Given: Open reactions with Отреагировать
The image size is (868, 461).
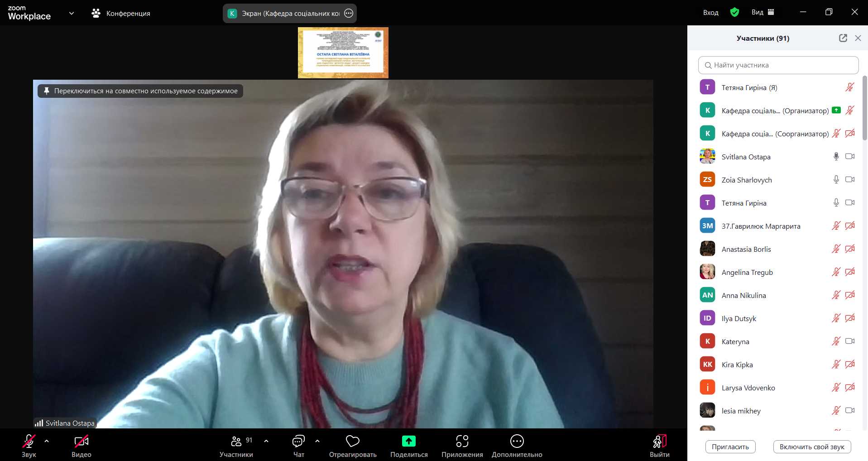Looking at the screenshot, I should [x=353, y=446].
